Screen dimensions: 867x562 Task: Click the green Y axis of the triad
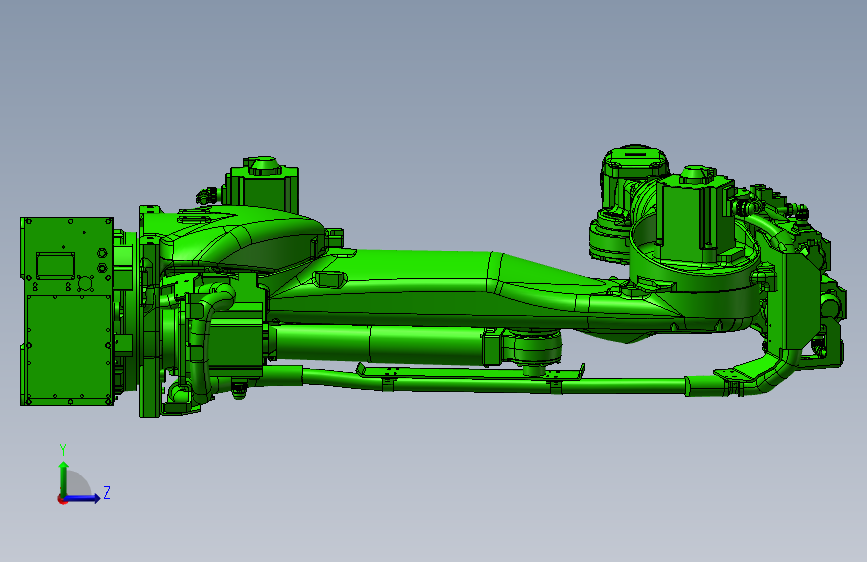point(64,478)
